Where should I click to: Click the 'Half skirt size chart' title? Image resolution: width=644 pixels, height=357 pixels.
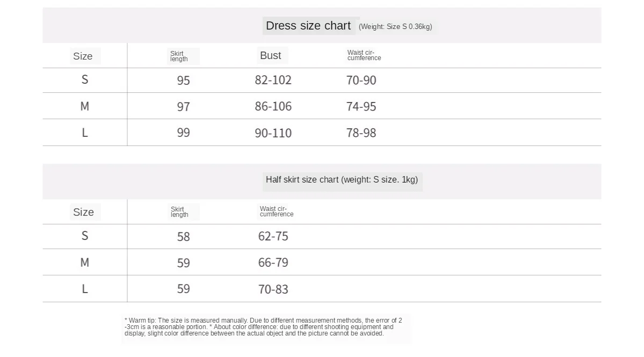tap(342, 180)
